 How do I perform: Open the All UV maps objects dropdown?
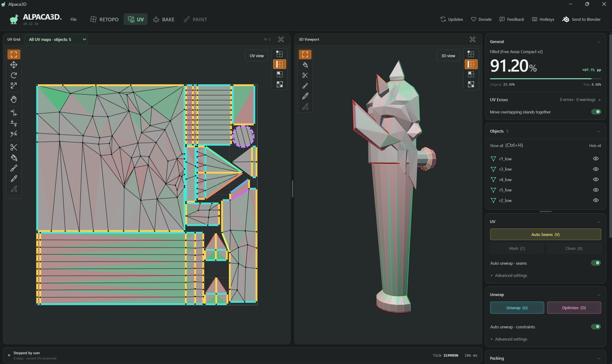[x=56, y=39]
